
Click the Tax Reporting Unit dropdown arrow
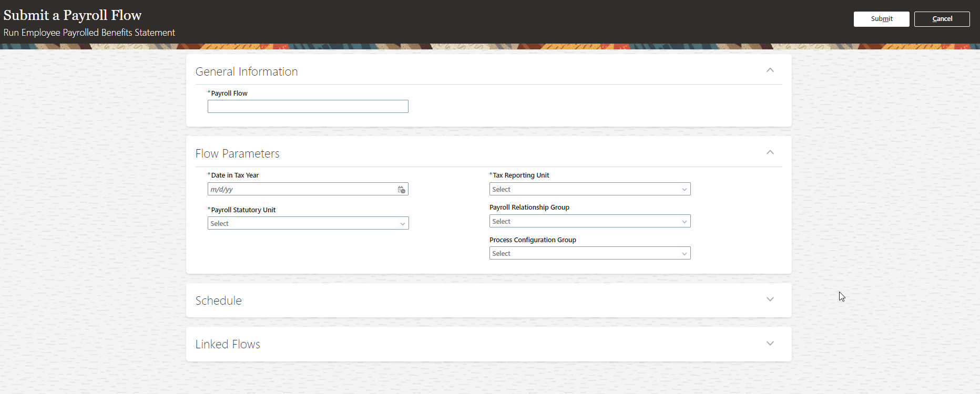point(685,190)
